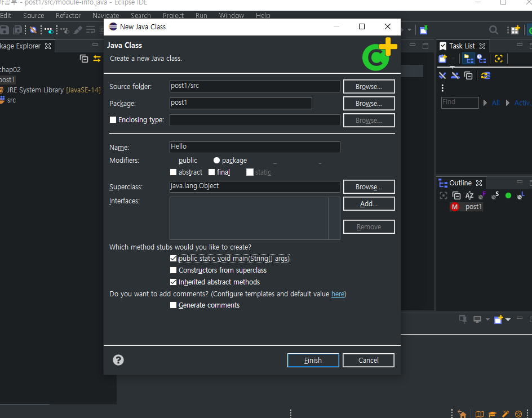Viewport: 532px width, 418px height.
Task: Cancel the New Java Class dialog
Action: [x=369, y=361]
